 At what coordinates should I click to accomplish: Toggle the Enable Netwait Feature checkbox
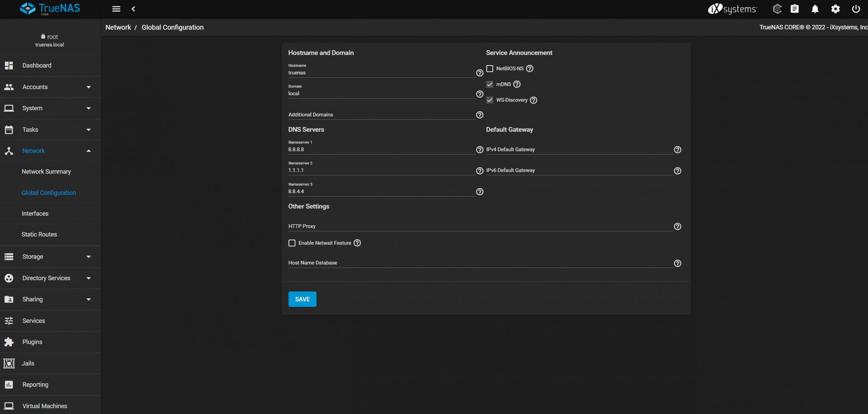click(292, 243)
